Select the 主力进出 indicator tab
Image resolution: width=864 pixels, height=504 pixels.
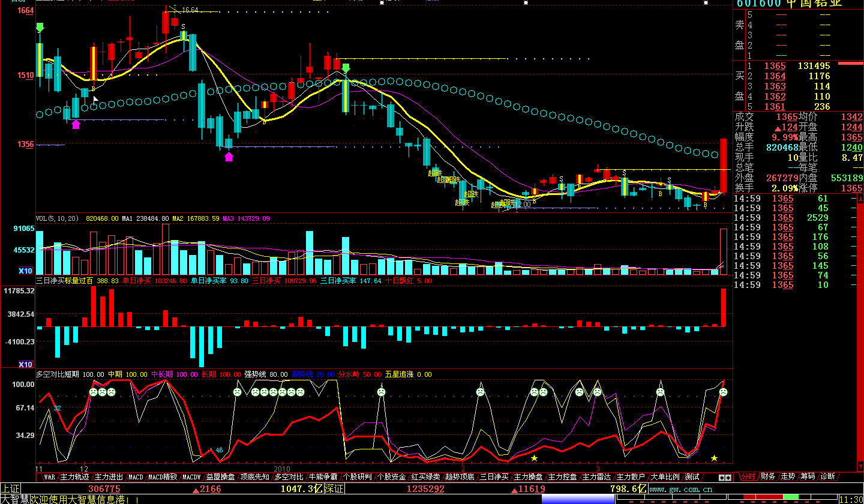[x=109, y=477]
